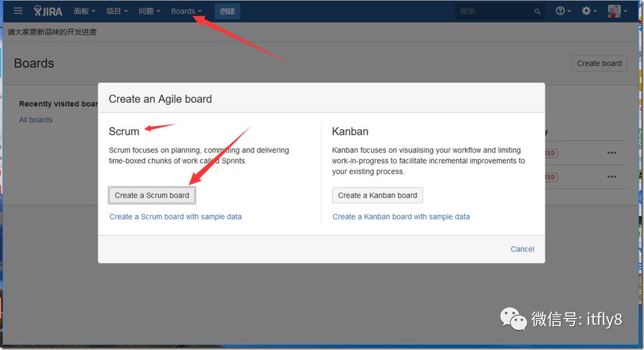Click the Recently visited boards tab
The image size is (644, 350).
(58, 103)
